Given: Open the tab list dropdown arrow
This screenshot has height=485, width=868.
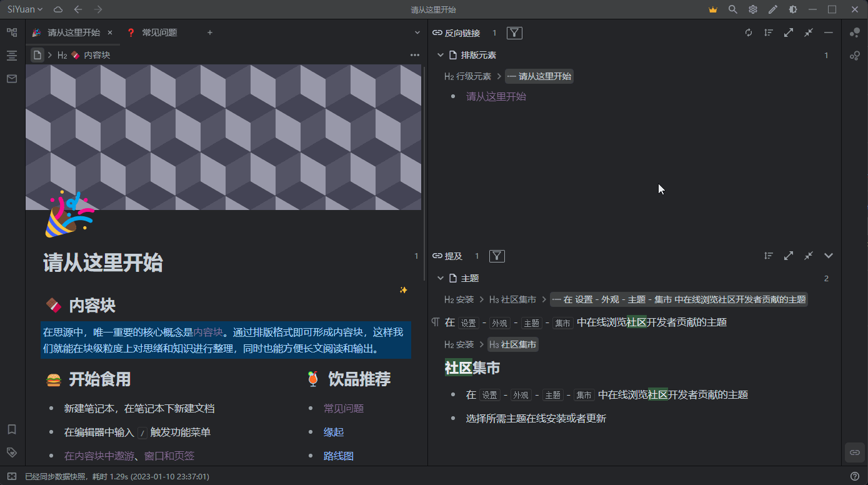Looking at the screenshot, I should click(x=417, y=32).
